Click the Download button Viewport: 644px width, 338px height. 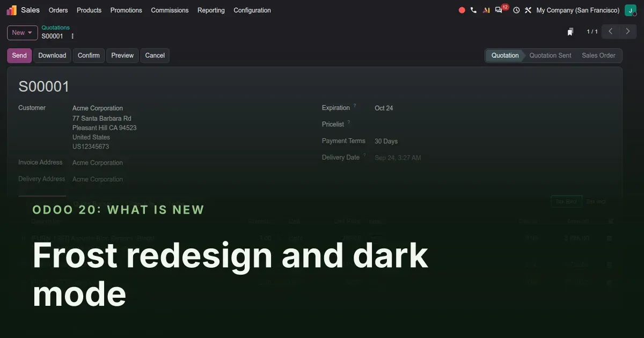click(52, 55)
